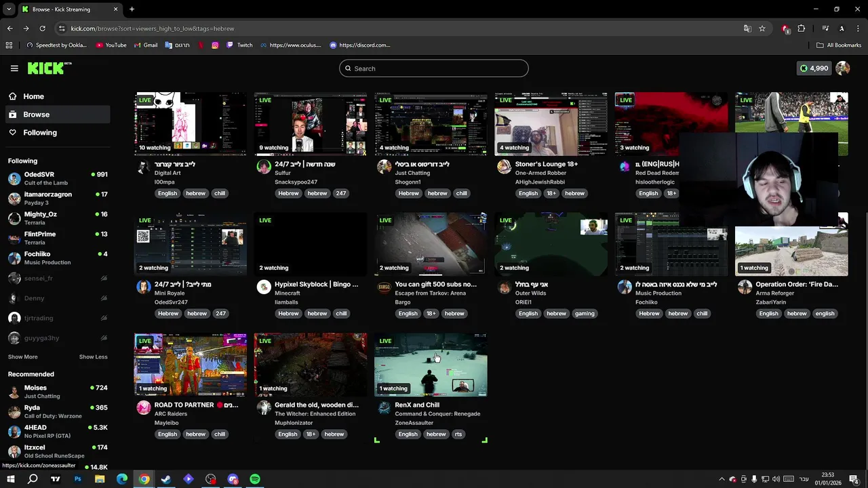Open the Sulfur stream thumbnail by Snackaypoo247
The image size is (868, 488).
click(x=311, y=124)
